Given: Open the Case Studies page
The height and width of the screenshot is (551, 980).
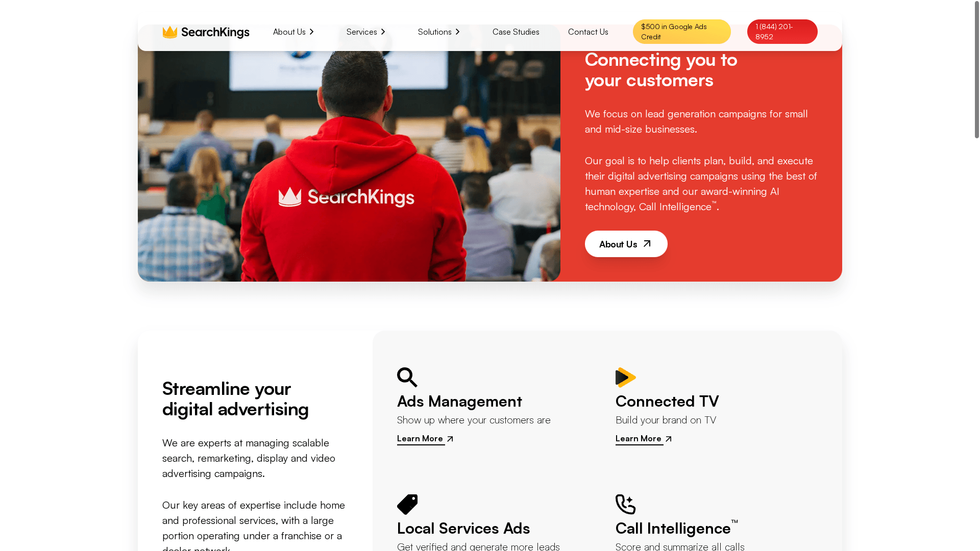Looking at the screenshot, I should (x=516, y=32).
